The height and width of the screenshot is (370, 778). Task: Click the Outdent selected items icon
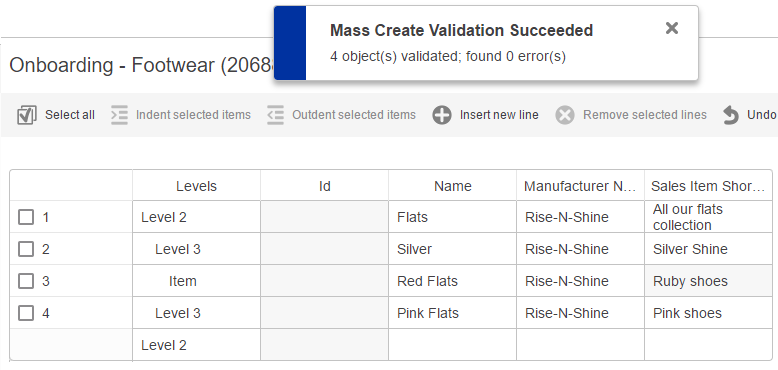coord(275,115)
